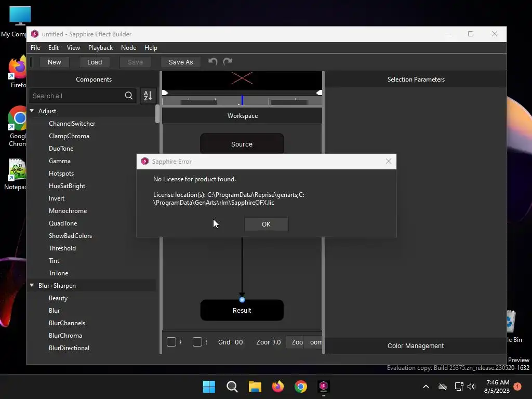Click the Zoo button in workspace footer
The image size is (532, 399).
(295, 342)
